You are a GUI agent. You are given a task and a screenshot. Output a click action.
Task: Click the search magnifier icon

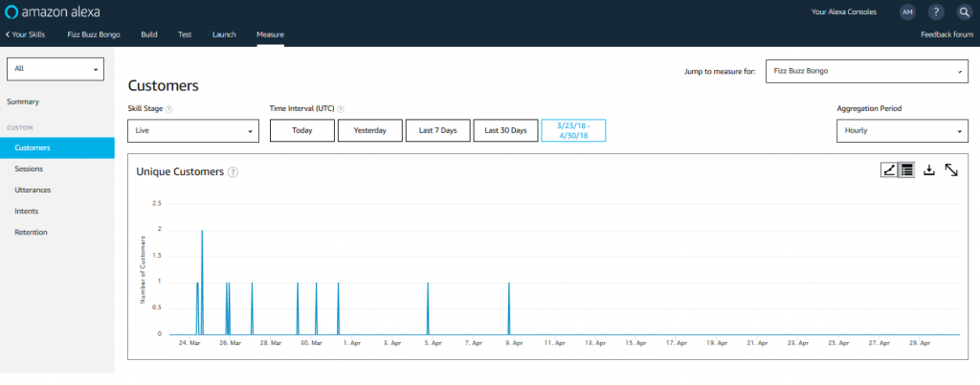[x=964, y=12]
